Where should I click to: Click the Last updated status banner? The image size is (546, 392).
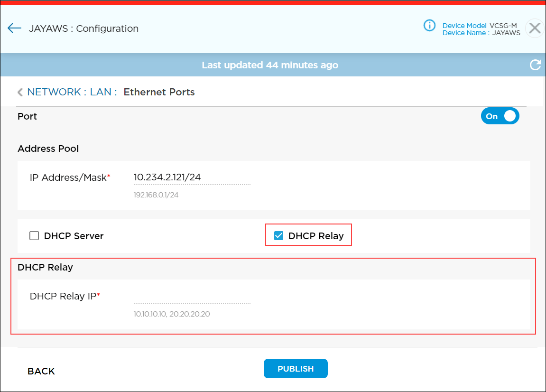point(270,65)
